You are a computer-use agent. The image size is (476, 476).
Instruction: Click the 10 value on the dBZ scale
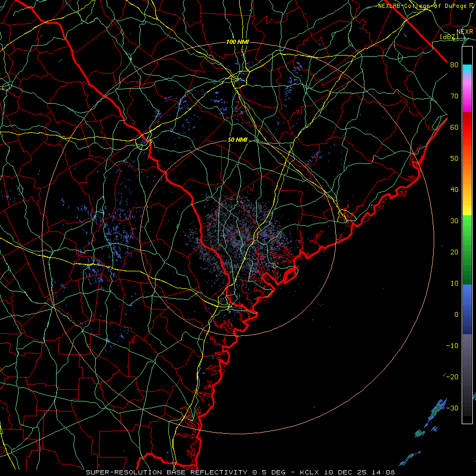click(x=454, y=283)
